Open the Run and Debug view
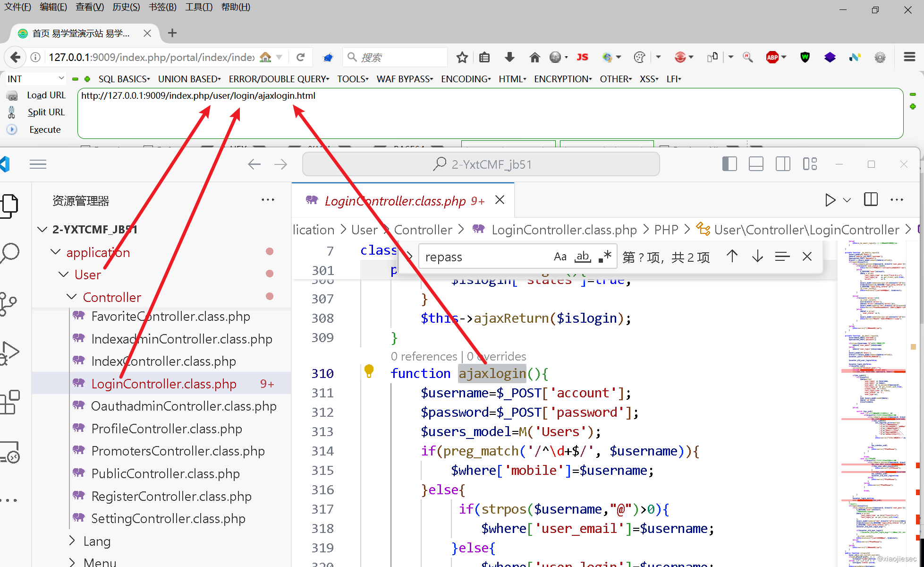The image size is (924, 567). [x=10, y=352]
